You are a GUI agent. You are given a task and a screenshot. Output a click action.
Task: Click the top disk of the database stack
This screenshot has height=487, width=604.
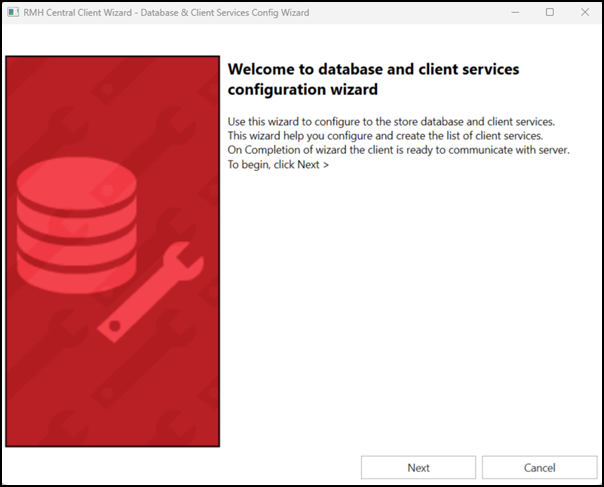coord(77,183)
